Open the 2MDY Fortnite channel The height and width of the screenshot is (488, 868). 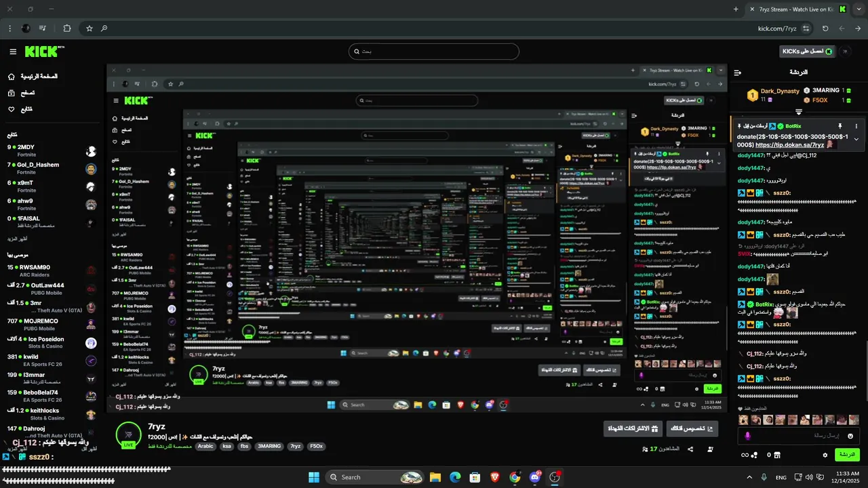point(52,150)
